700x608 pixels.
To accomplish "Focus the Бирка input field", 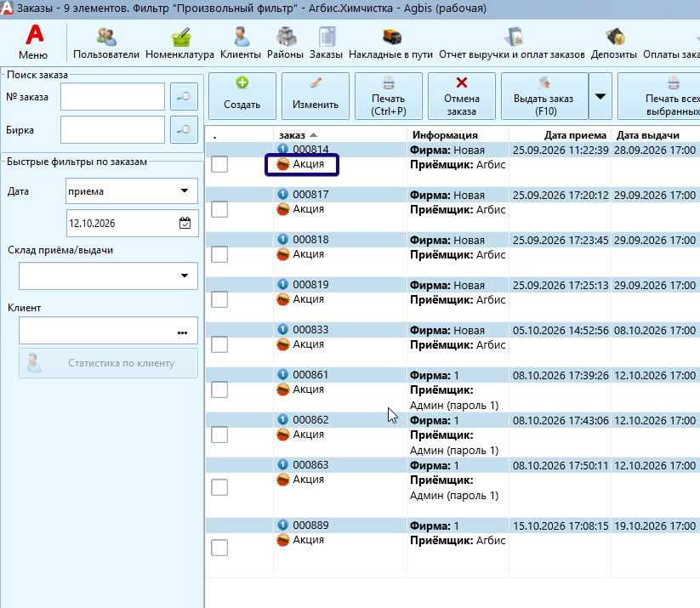I will point(112,130).
